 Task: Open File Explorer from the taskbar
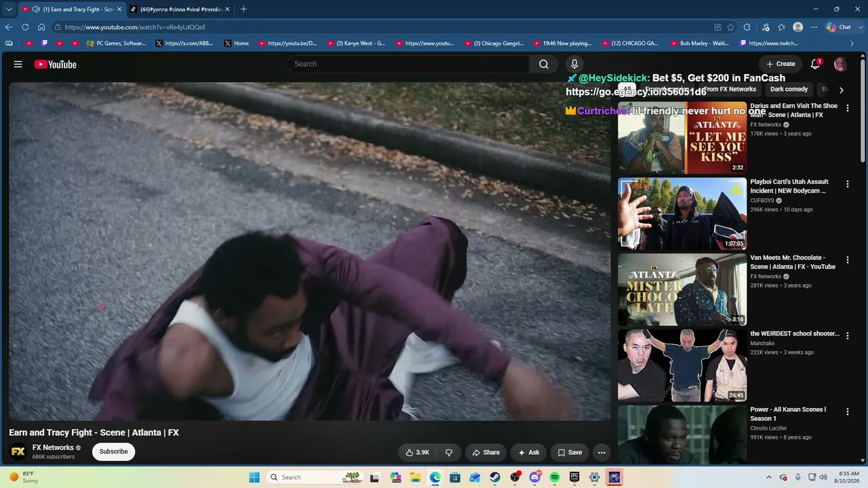pos(415,477)
